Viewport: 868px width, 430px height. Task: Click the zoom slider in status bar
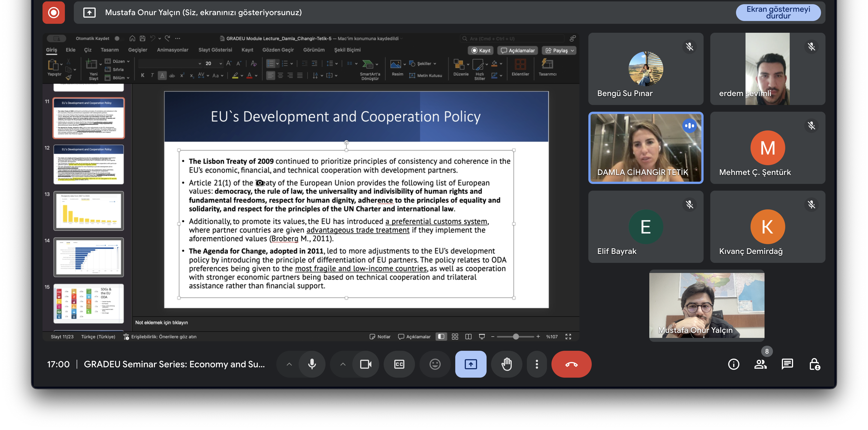(515, 336)
